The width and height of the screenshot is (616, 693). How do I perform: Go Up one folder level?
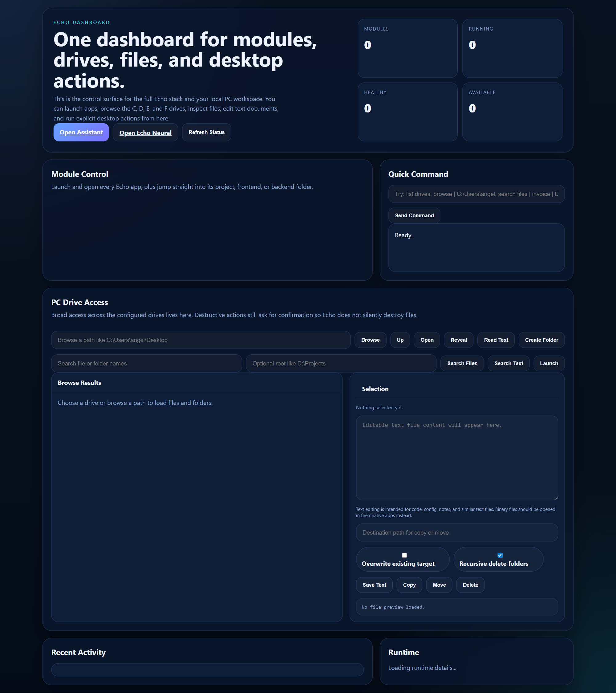point(400,340)
